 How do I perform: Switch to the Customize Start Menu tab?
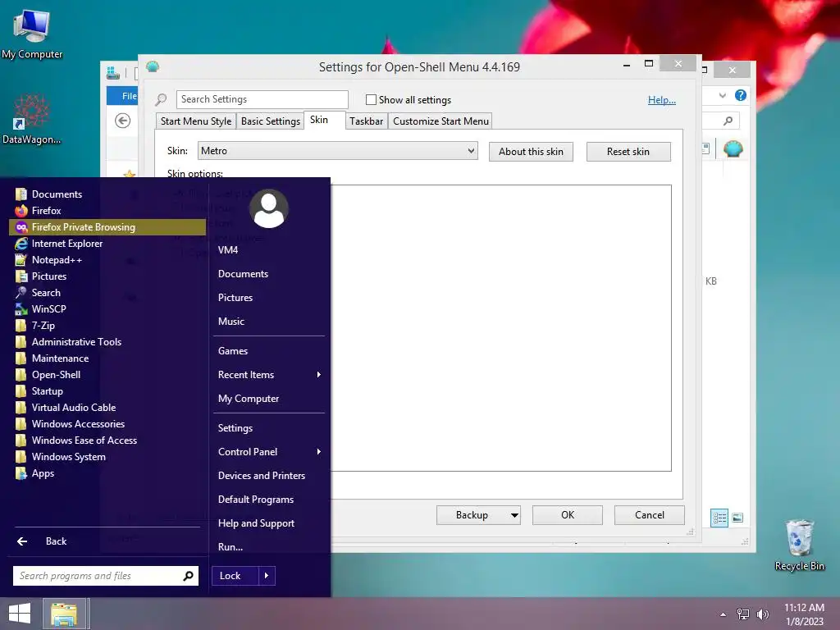point(441,121)
